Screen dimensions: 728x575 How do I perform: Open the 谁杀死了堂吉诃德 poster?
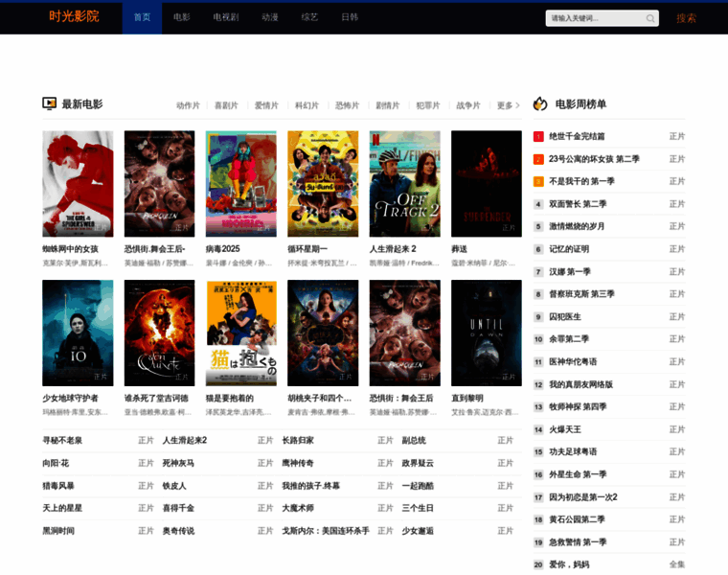click(159, 333)
